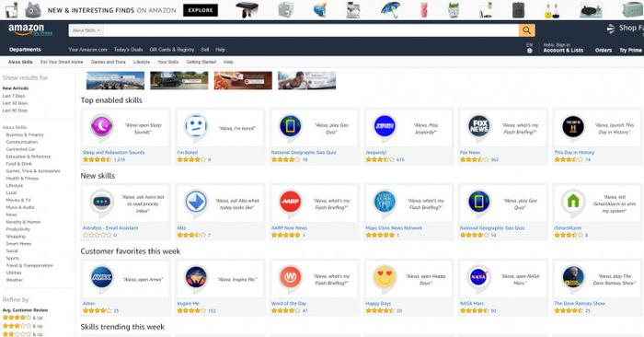The width and height of the screenshot is (644, 337).
Task: Open the Account & Lists menu
Action: (563, 48)
